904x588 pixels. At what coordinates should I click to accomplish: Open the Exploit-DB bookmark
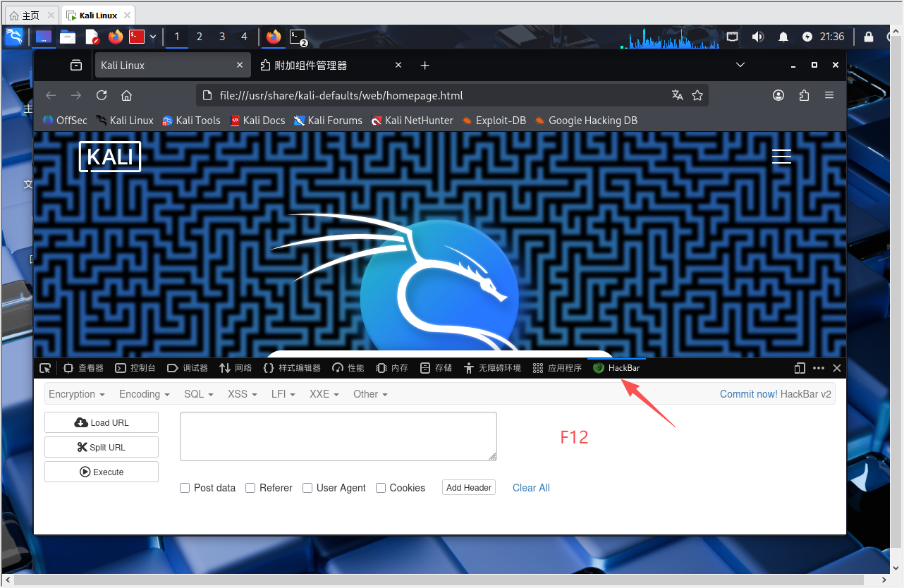pyautogui.click(x=494, y=121)
